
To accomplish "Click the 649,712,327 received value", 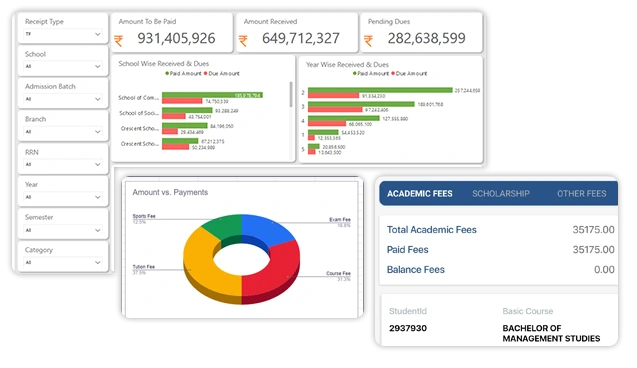I will click(x=301, y=39).
